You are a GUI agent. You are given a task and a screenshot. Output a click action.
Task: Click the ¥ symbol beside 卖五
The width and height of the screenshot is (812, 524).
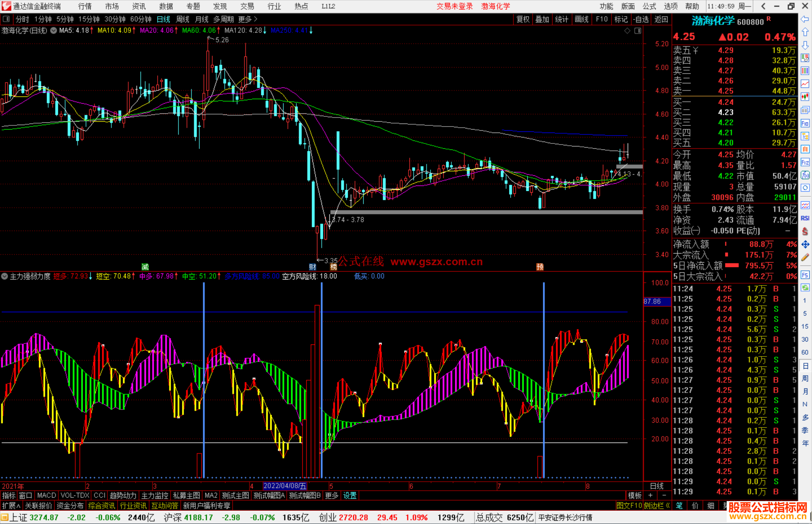(695, 50)
